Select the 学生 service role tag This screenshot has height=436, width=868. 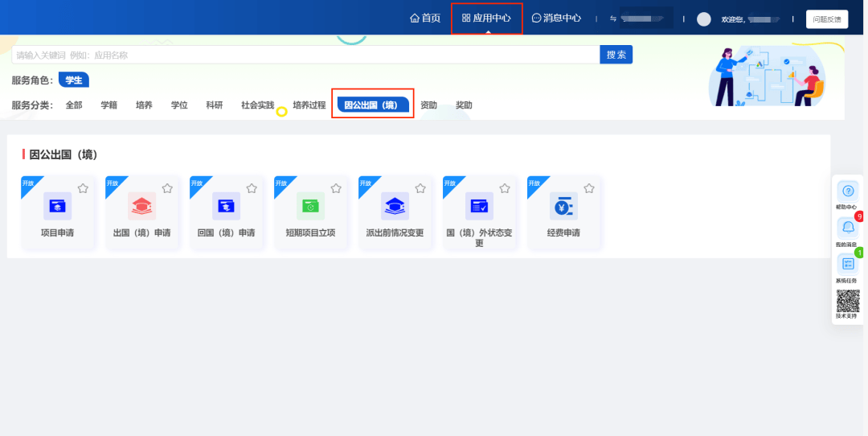74,80
